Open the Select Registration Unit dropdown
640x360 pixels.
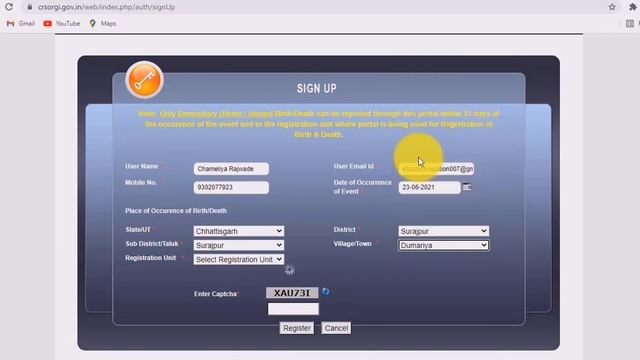[238, 260]
